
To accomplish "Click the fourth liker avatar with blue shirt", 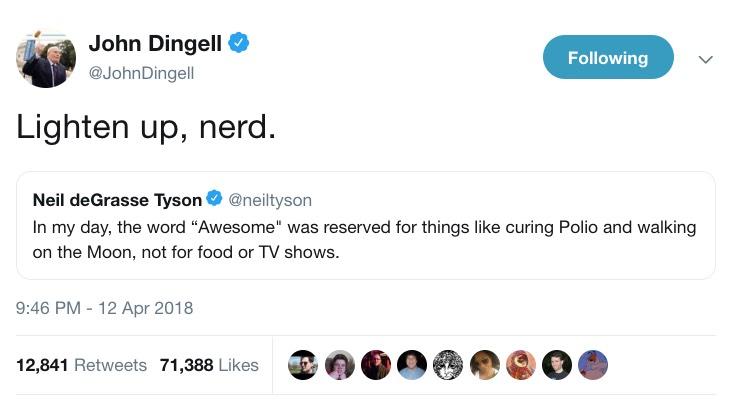I will [x=412, y=365].
